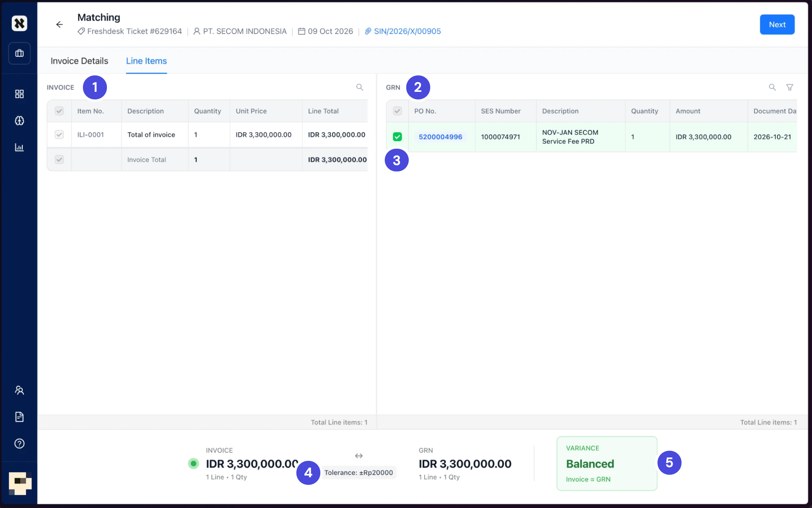The image size is (812, 508).
Task: Open the dashboard grid icon in sidebar
Action: coord(19,94)
